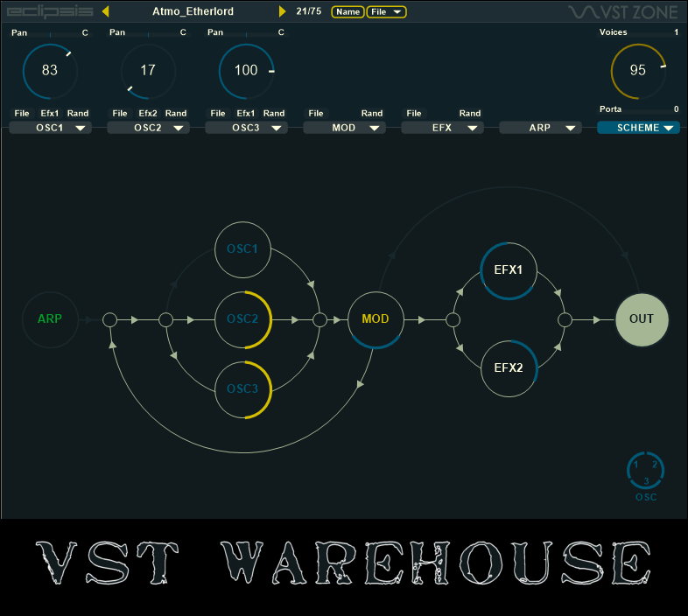The image size is (688, 616).
Task: Click the Name preset button
Action: 348,12
